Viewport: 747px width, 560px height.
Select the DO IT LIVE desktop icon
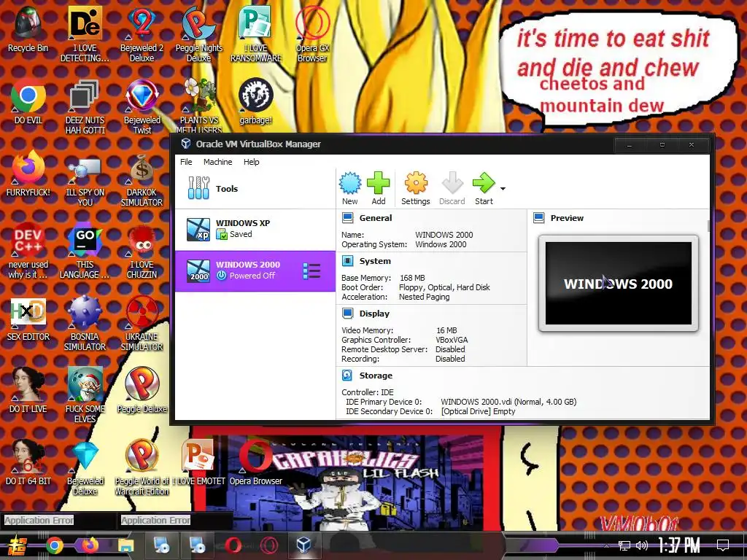pyautogui.click(x=28, y=389)
